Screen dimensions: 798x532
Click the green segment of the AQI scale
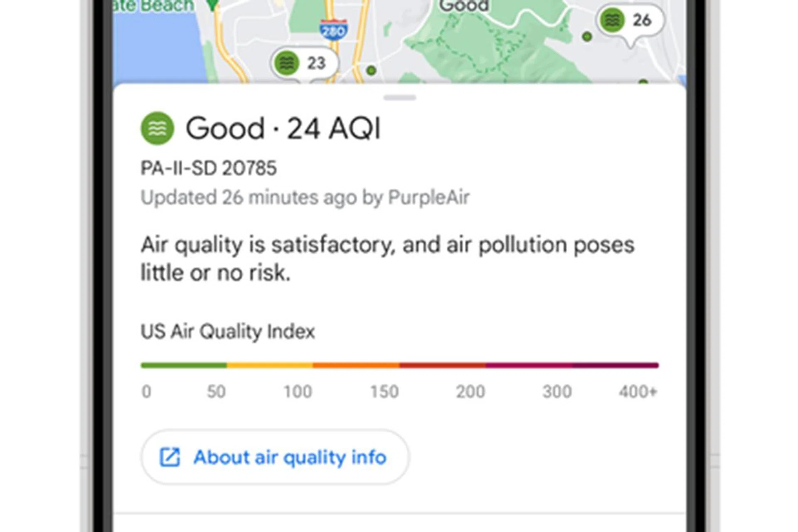click(184, 365)
